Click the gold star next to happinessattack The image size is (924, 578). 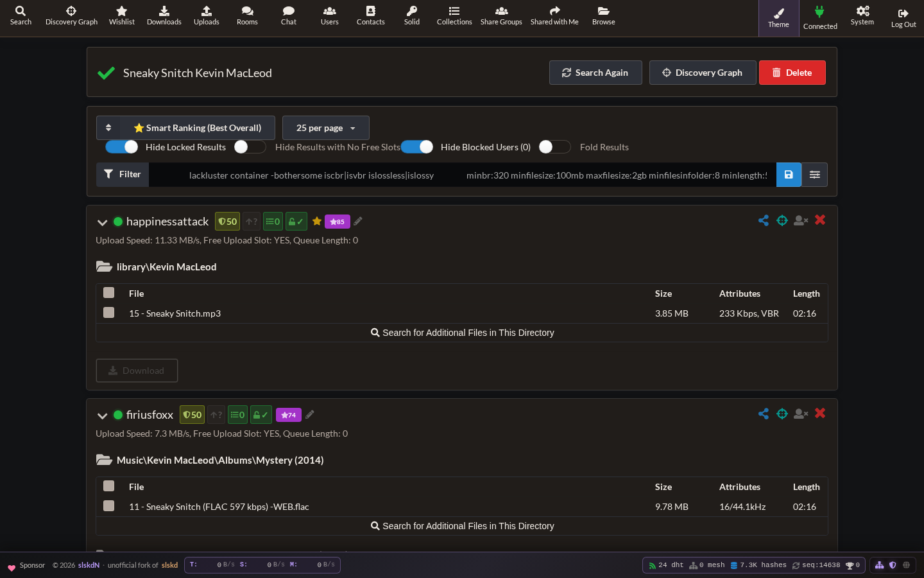[317, 221]
